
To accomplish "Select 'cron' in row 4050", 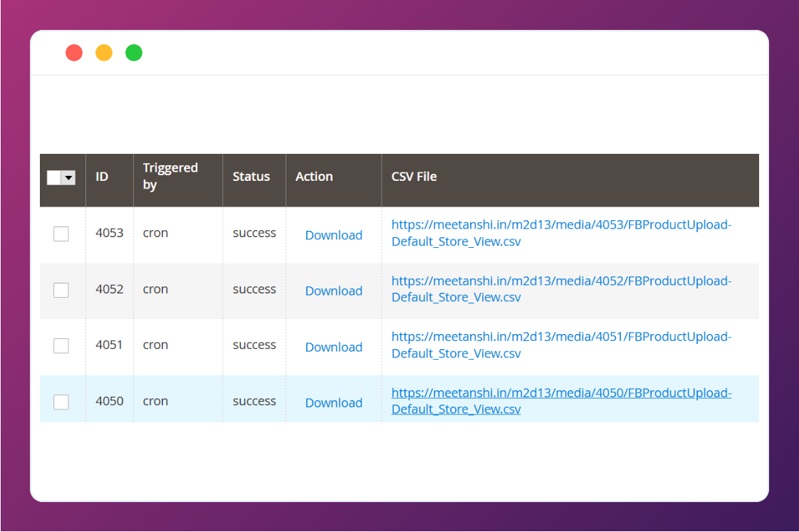I will click(155, 402).
